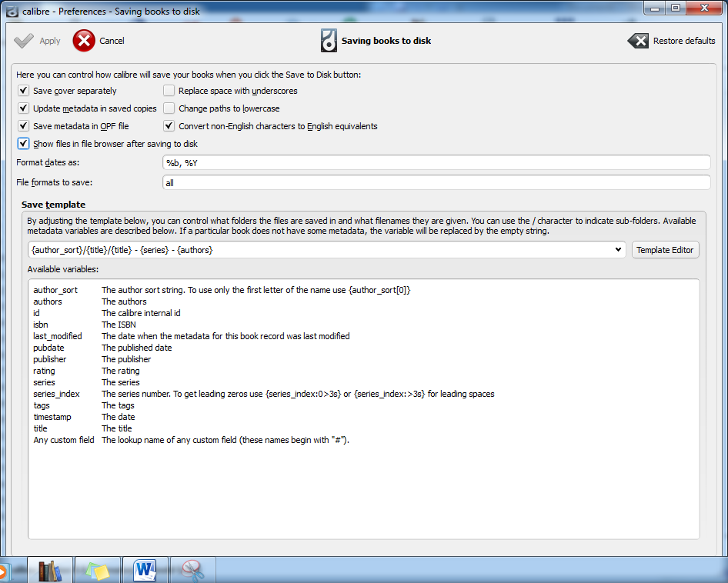Uncheck Update metadata in saved copies

pos(23,108)
